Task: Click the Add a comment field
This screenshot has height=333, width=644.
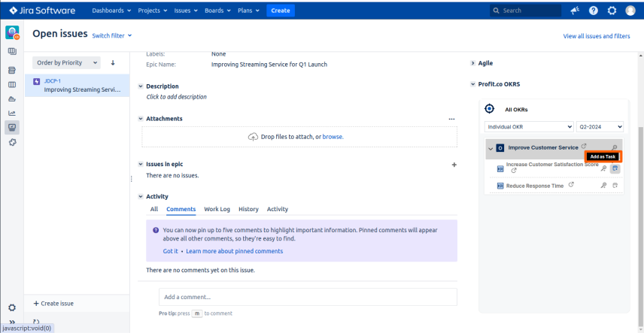Action: tap(308, 297)
